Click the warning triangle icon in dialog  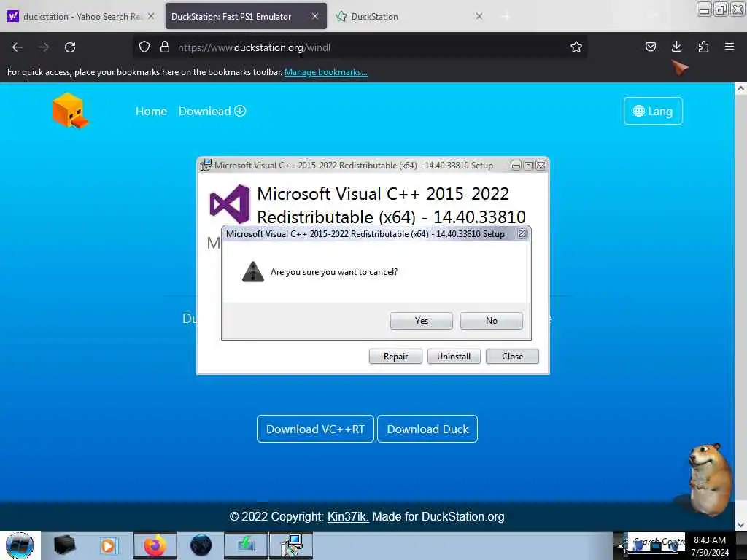click(x=253, y=272)
